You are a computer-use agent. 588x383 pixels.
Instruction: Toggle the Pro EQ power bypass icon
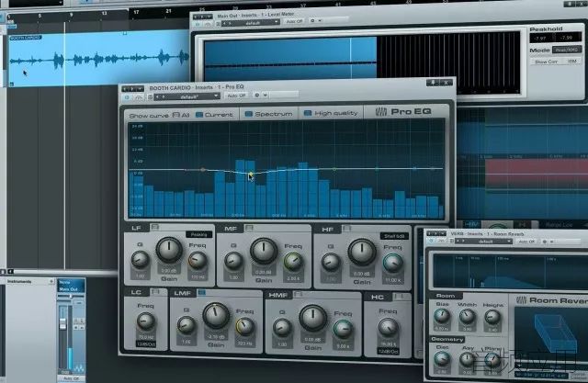click(127, 97)
